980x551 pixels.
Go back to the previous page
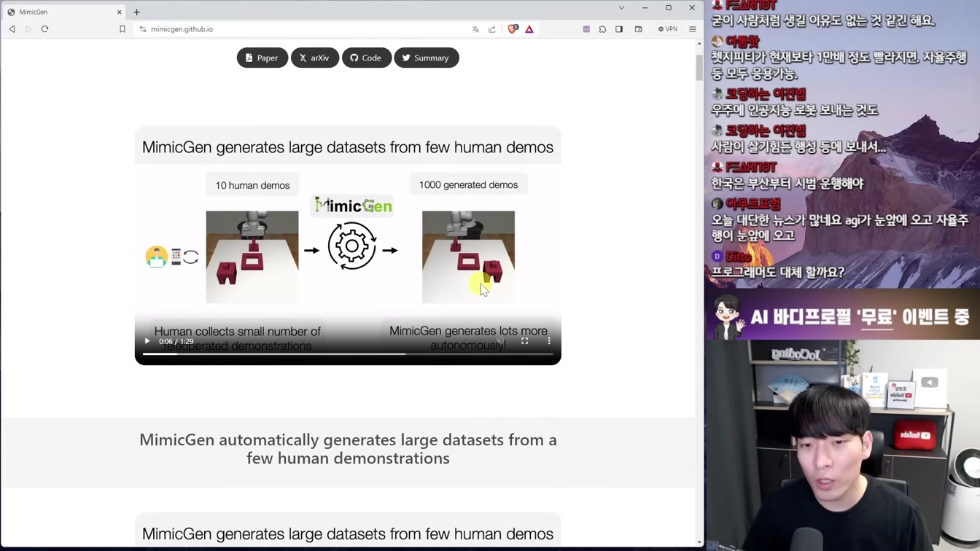tap(12, 29)
